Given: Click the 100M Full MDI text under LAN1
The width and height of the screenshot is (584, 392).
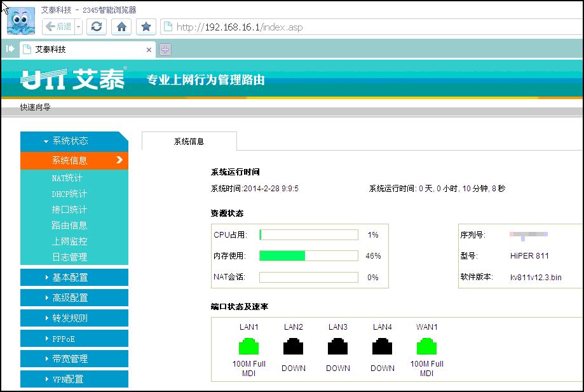Looking at the screenshot, I should (249, 368).
